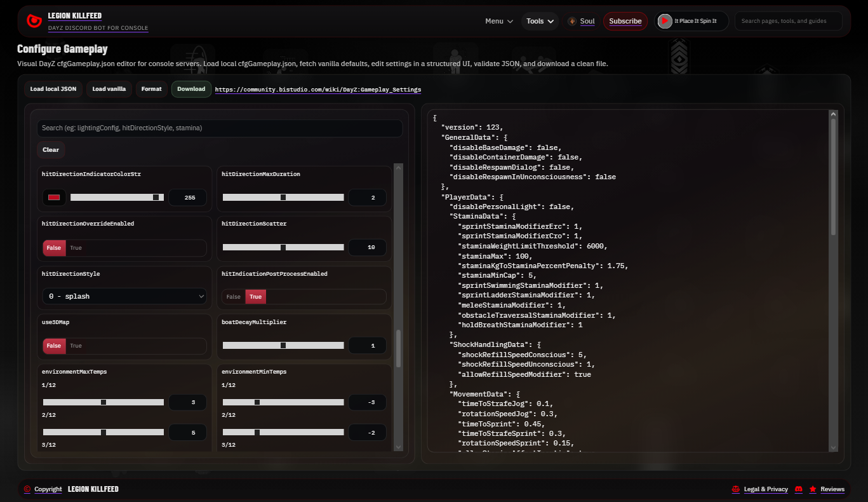Click the hitDirectionIndicatorColorStr value box 255
The image size is (868, 502).
pyautogui.click(x=187, y=198)
